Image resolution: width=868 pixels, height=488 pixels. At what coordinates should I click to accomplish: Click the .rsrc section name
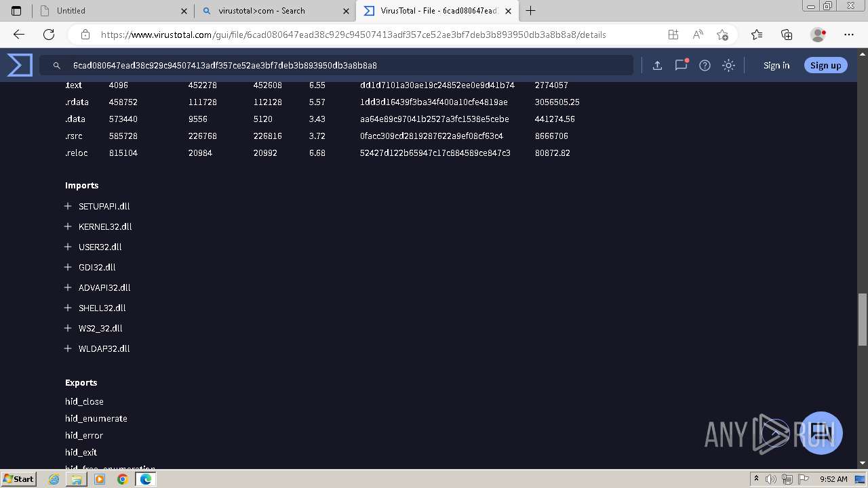click(74, 136)
